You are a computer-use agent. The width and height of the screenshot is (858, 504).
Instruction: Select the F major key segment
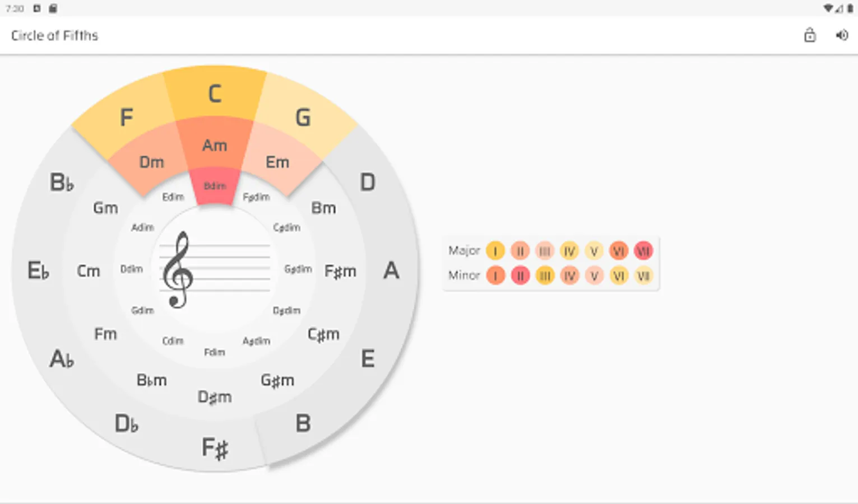point(127,118)
